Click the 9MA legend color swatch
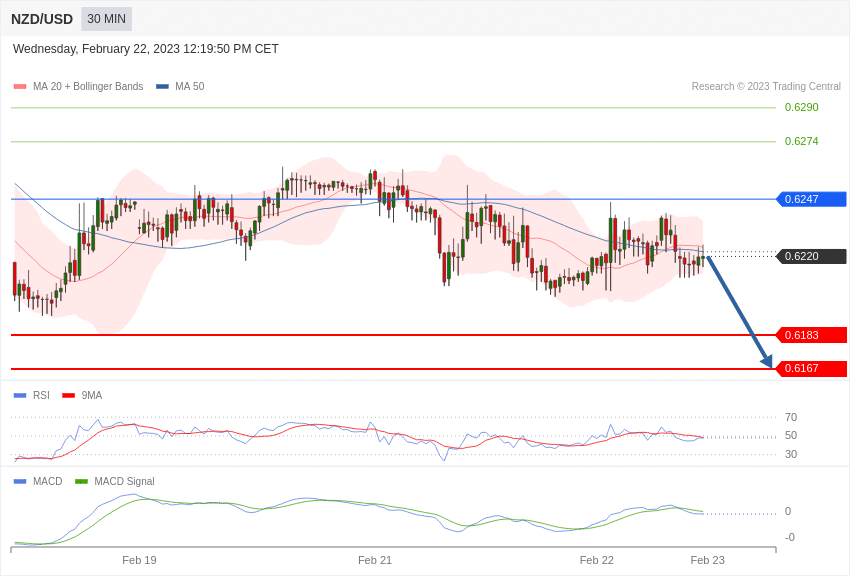Image resolution: width=850 pixels, height=576 pixels. (x=69, y=396)
